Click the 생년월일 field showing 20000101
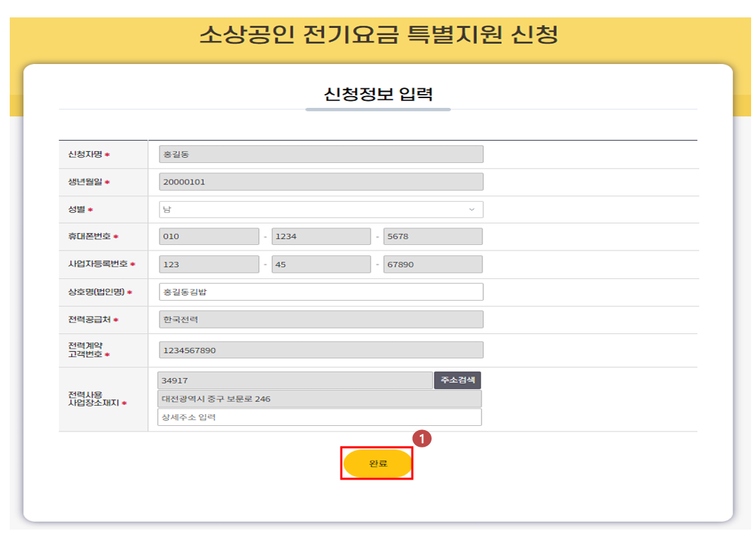The image size is (756, 547). point(321,182)
